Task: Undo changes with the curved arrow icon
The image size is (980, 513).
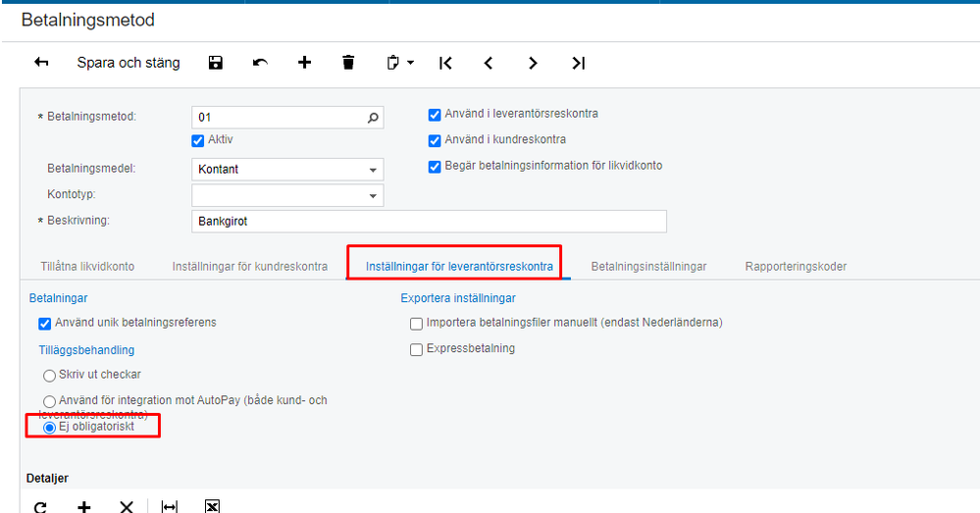Action: point(260,63)
